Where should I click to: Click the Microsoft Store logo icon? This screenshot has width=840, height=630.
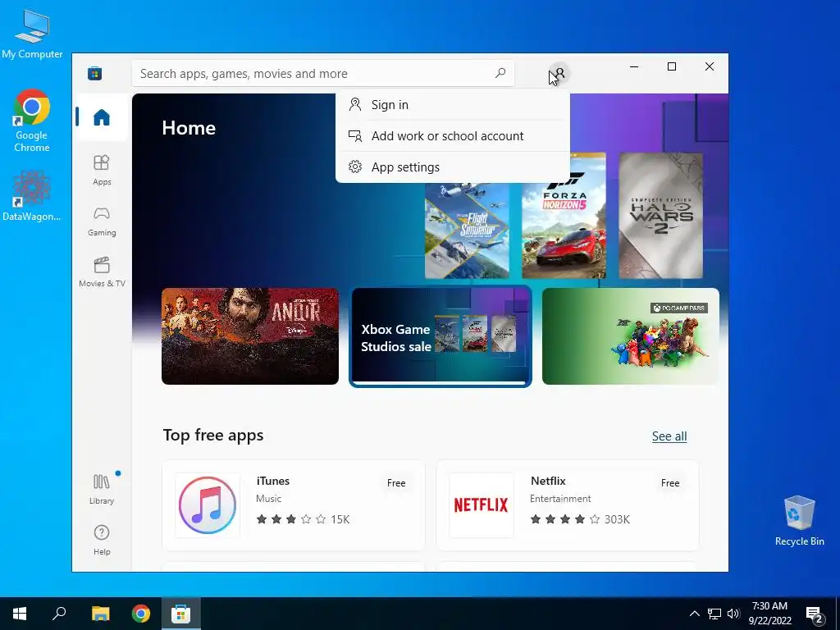[95, 73]
